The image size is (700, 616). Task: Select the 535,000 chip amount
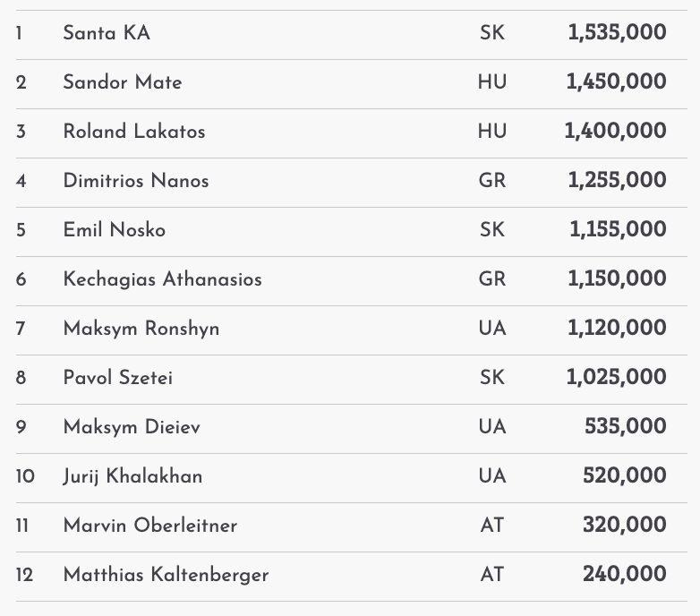click(x=625, y=427)
